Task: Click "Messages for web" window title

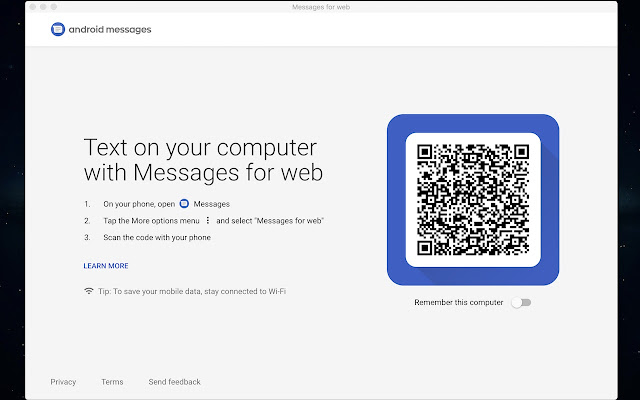Action: (x=321, y=7)
